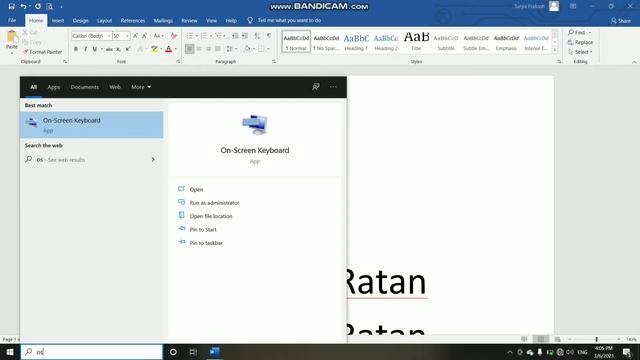Apply the Title style

click(416, 42)
